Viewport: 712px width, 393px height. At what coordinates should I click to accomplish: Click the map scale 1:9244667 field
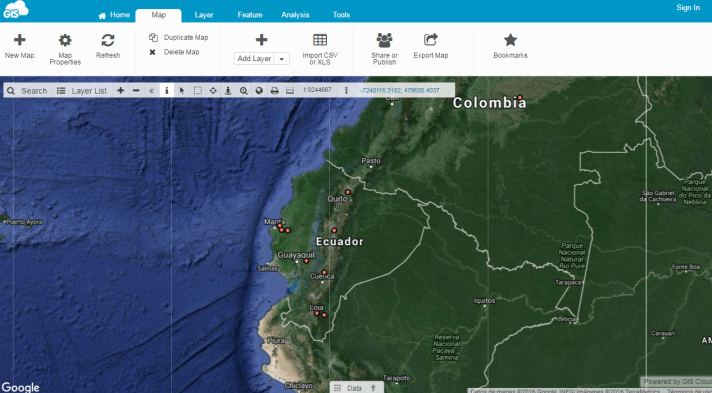[x=317, y=90]
